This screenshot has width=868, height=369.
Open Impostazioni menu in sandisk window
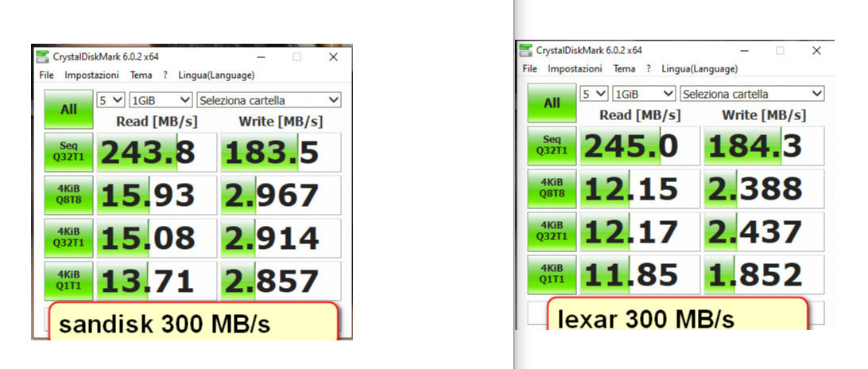point(91,75)
